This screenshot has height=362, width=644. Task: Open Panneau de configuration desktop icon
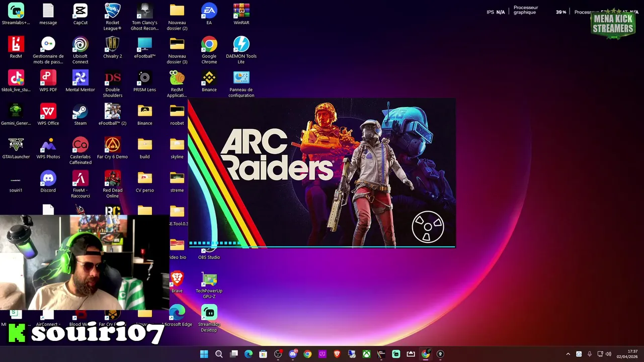tap(242, 84)
